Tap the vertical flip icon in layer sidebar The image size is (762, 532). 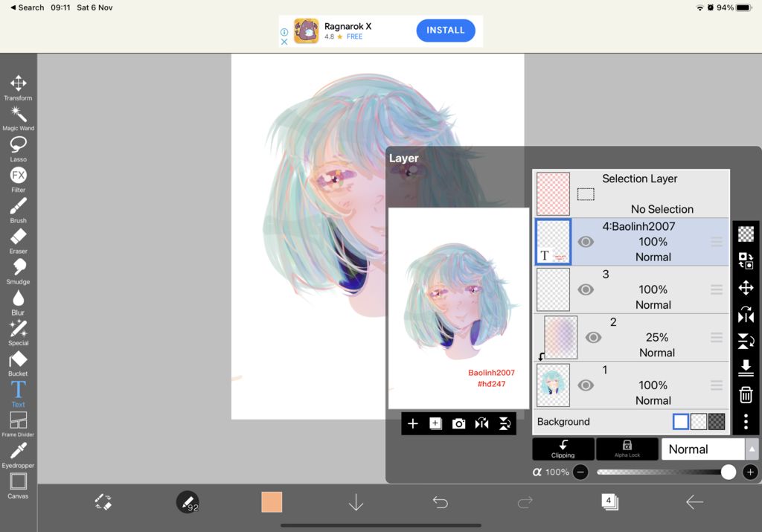(x=746, y=341)
